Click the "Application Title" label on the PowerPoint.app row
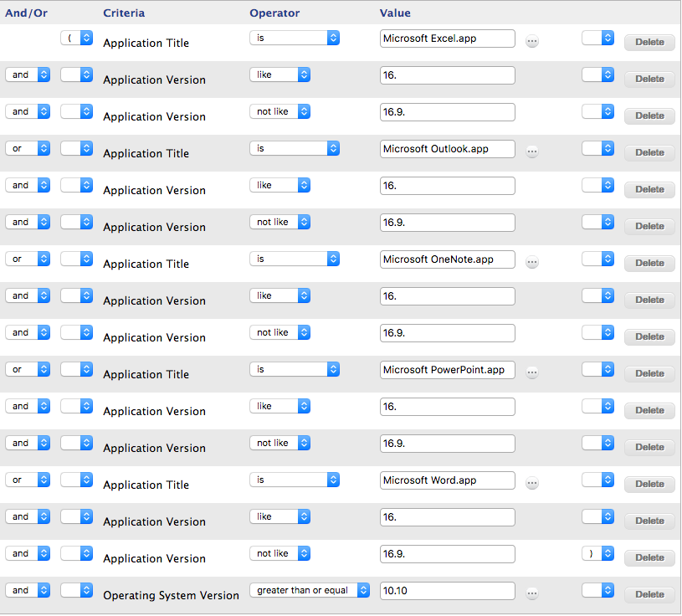Image resolution: width=682 pixels, height=616 pixels. pyautogui.click(x=146, y=374)
